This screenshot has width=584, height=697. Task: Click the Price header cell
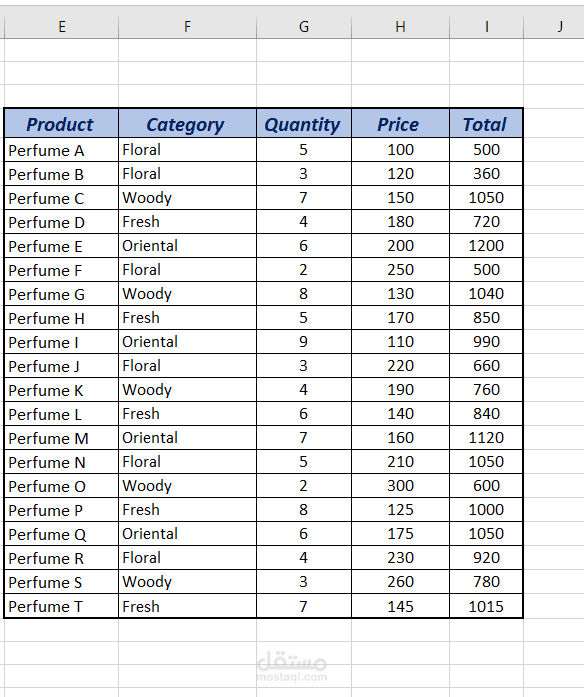[400, 124]
